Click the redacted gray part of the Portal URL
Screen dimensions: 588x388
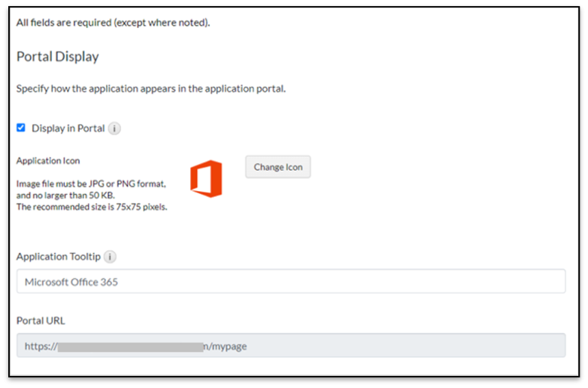130,347
